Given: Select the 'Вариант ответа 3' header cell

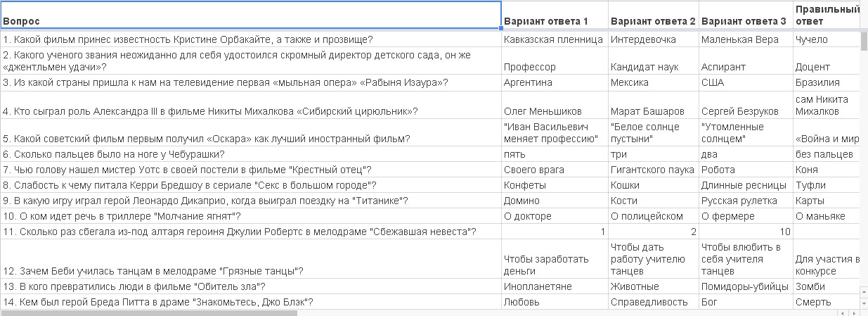Looking at the screenshot, I should 746,15.
